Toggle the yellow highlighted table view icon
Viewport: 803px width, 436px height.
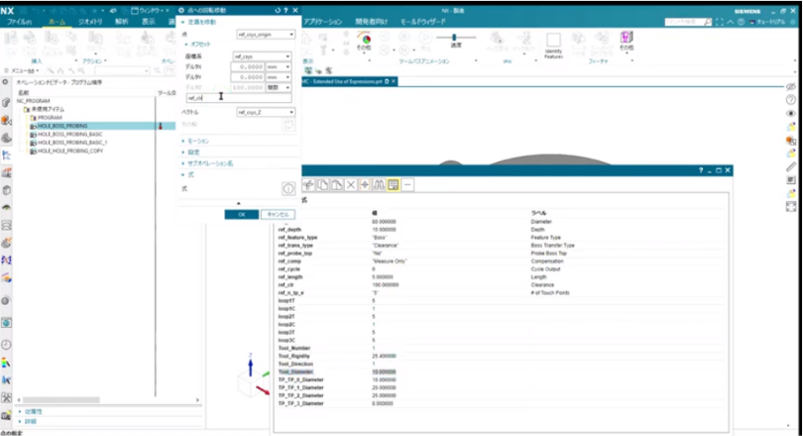(x=393, y=185)
